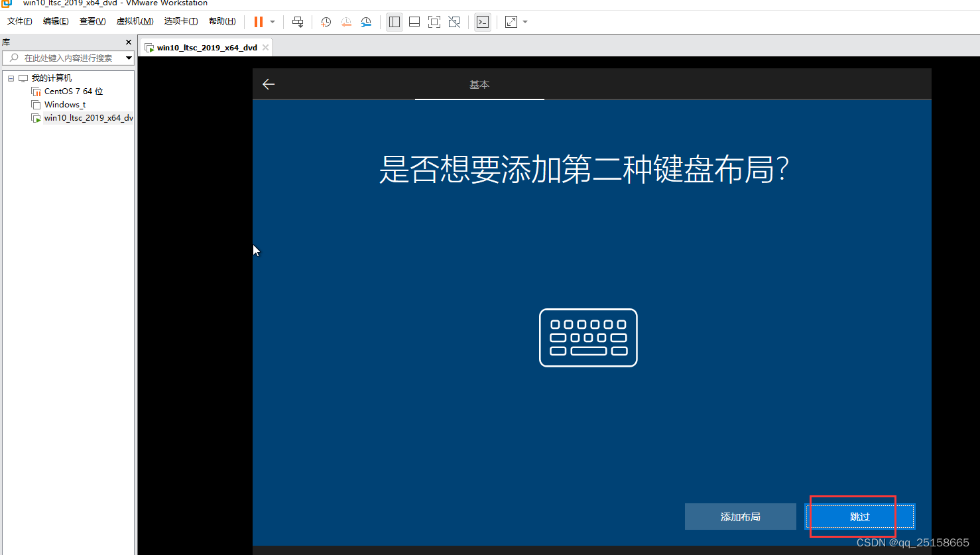Image resolution: width=980 pixels, height=555 pixels.
Task: Open the 虚拟机(M) menu
Action: [135, 21]
